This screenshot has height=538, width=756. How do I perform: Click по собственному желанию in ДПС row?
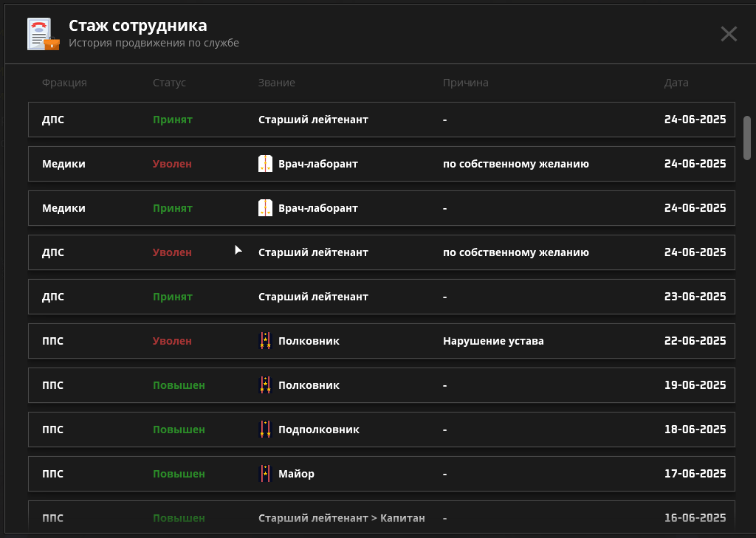point(516,252)
